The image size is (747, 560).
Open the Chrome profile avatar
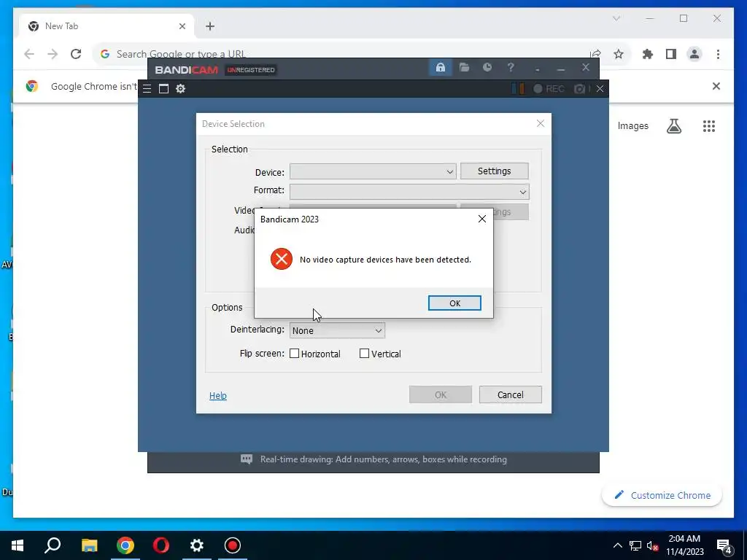[x=694, y=54]
